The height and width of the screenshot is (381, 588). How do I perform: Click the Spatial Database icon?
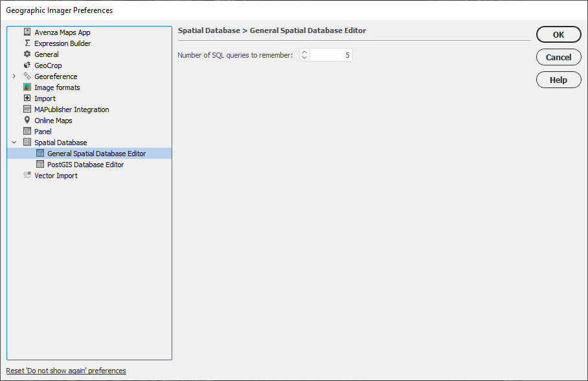point(27,143)
